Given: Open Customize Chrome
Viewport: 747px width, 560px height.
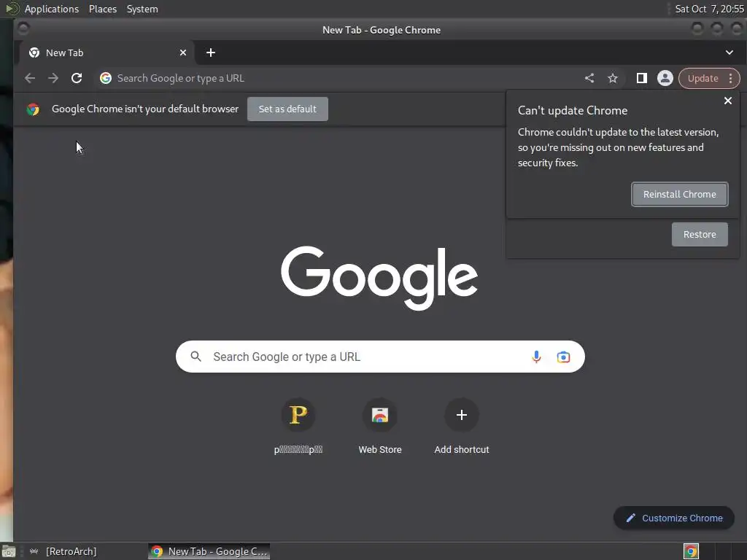Looking at the screenshot, I should tap(673, 518).
